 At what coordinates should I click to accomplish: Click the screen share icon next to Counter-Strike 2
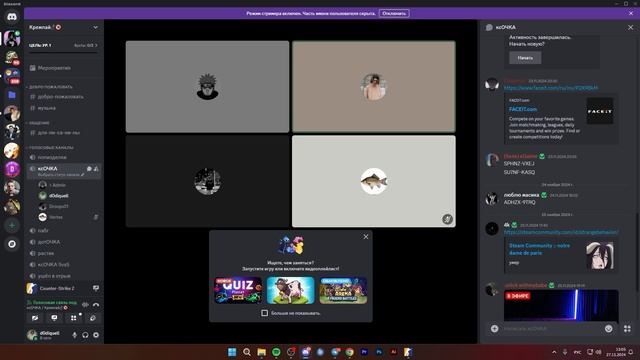96,288
